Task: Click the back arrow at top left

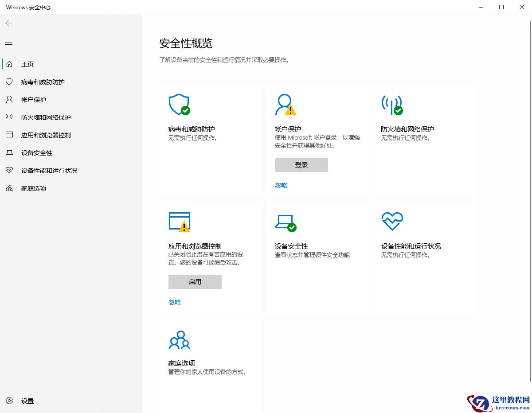Action: pos(8,23)
